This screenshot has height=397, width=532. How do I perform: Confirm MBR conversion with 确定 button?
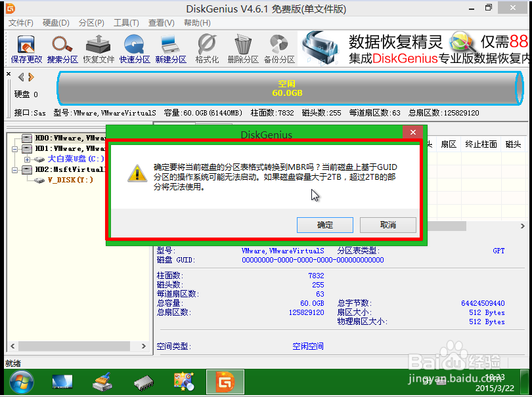[324, 225]
